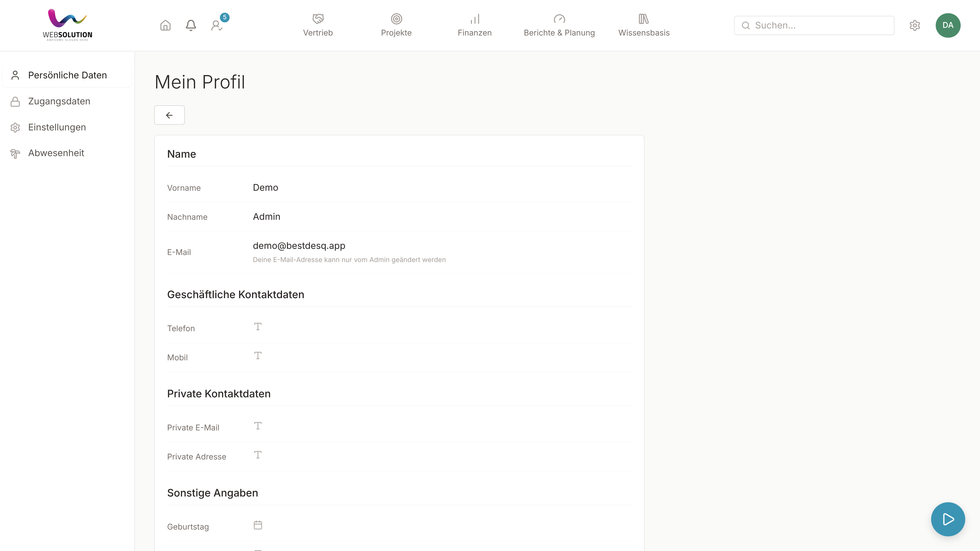Click the Telefon label
The width and height of the screenshot is (980, 551).
[181, 328]
